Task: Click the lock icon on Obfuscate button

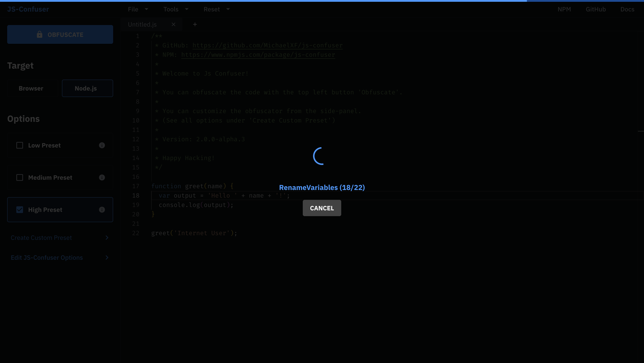Action: tap(40, 34)
